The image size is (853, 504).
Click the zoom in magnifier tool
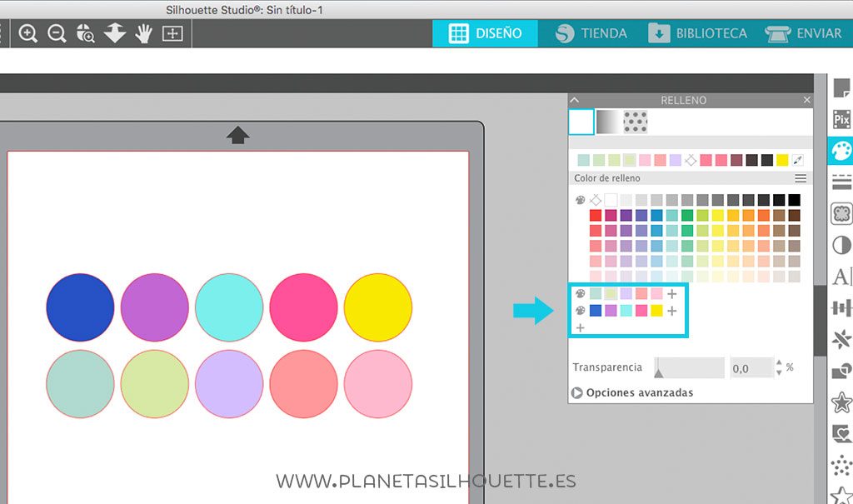pos(27,34)
